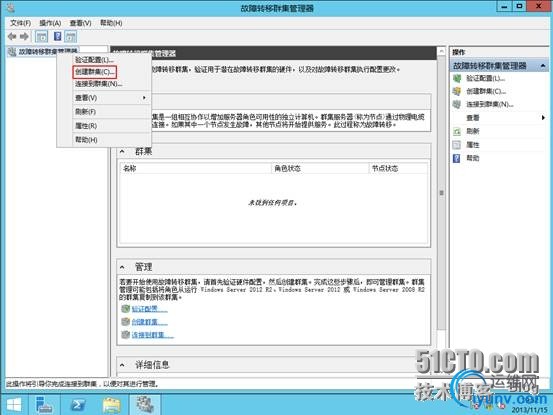This screenshot has height=415, width=553.
Task: Click 连接到群集... link in 管理 section
Action: pyautogui.click(x=152, y=335)
